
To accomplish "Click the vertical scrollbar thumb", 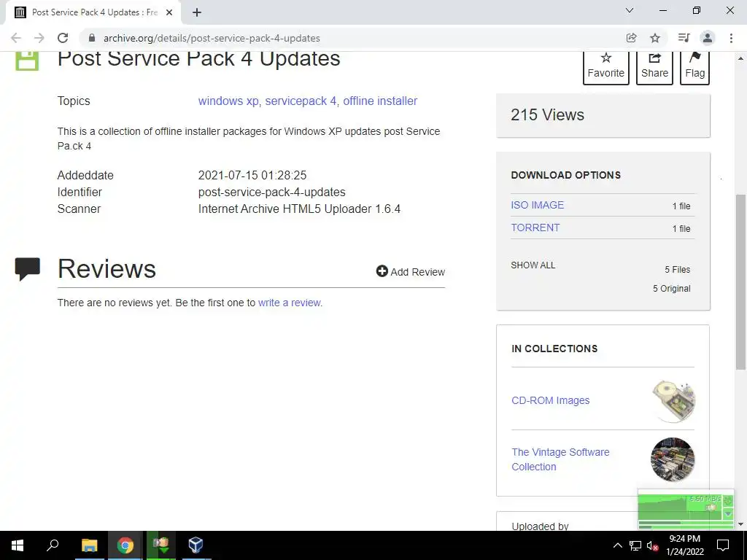I will (x=740, y=282).
